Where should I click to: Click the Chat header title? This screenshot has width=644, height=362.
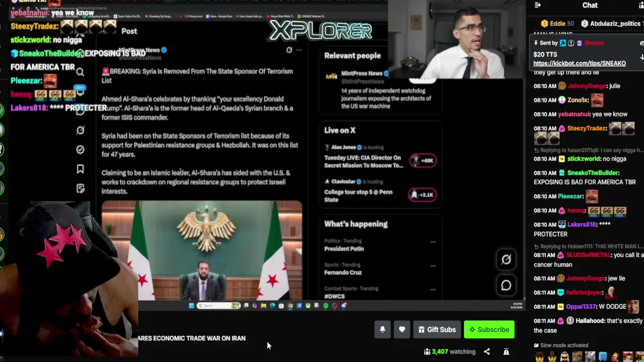click(590, 5)
